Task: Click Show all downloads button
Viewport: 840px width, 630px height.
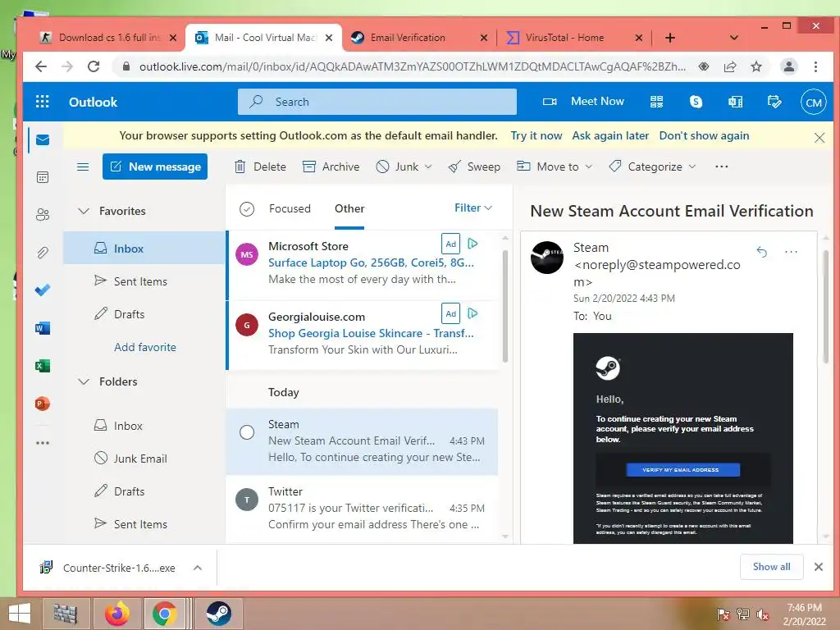Action: tap(771, 567)
